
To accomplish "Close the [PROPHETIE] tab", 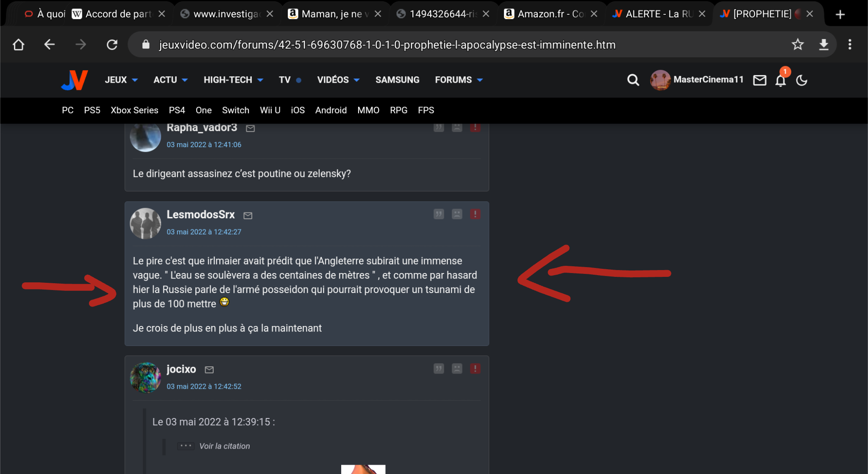I will (x=810, y=14).
